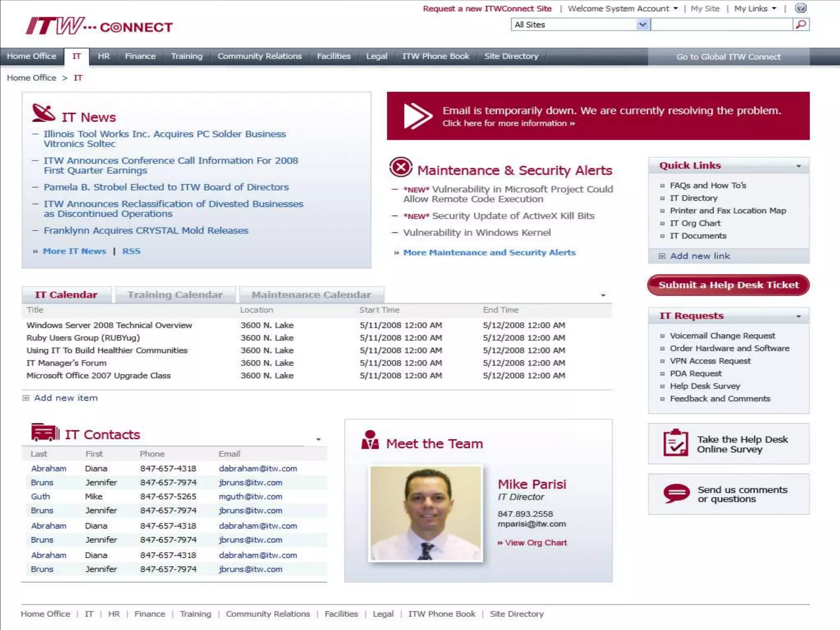Image resolution: width=840 pixels, height=630 pixels.
Task: Click the IT News satellite icon
Action: (x=43, y=113)
